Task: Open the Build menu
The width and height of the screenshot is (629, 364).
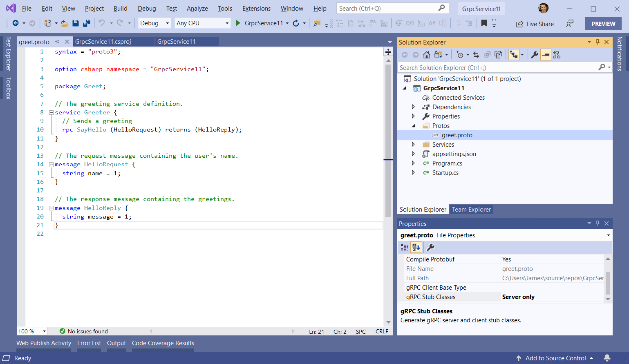Action: coord(120,8)
